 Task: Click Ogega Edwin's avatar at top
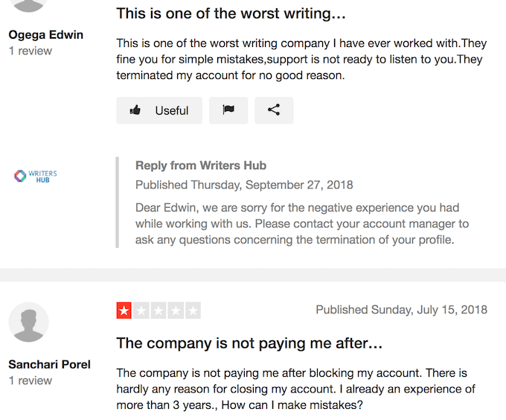click(x=28, y=4)
